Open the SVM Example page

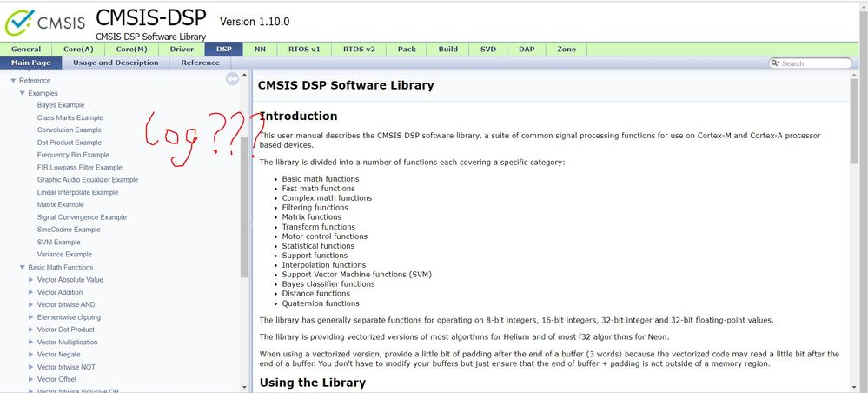pos(59,243)
